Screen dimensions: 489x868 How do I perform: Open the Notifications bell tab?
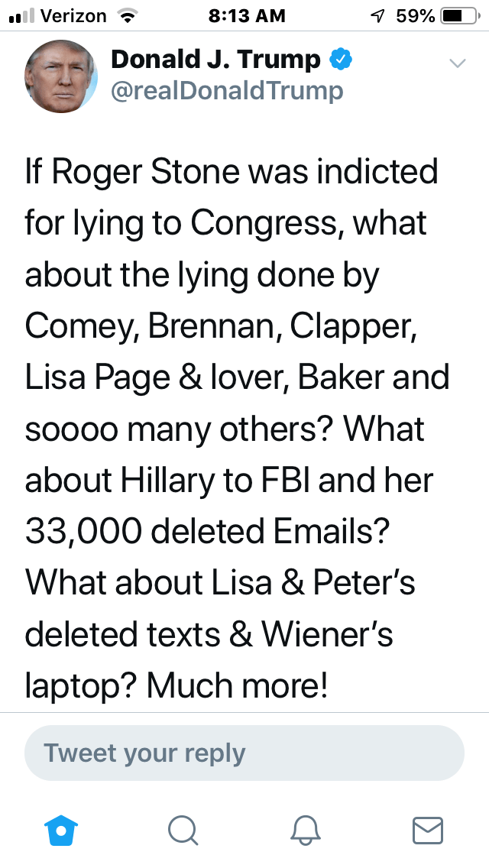pos(306,830)
